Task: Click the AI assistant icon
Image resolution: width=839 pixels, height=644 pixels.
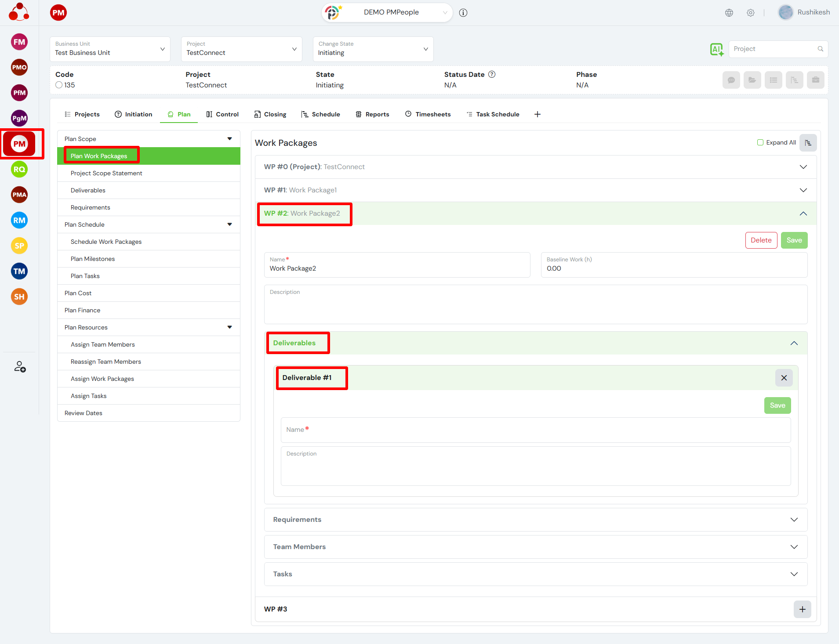Action: point(717,49)
